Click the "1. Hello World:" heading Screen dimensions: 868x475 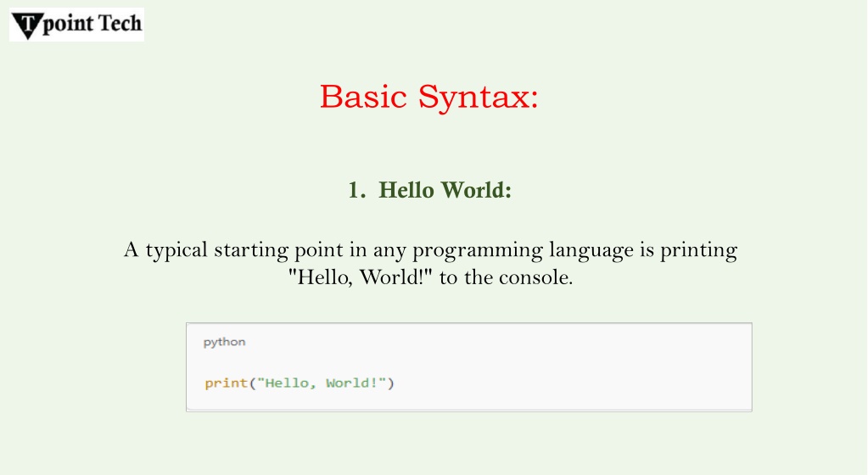[x=429, y=190]
